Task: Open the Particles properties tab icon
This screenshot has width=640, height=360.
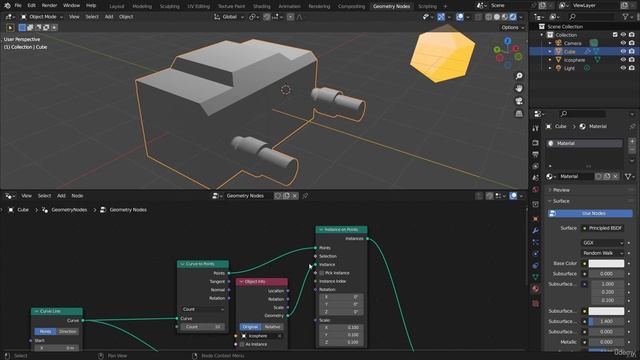Action: coord(536,242)
